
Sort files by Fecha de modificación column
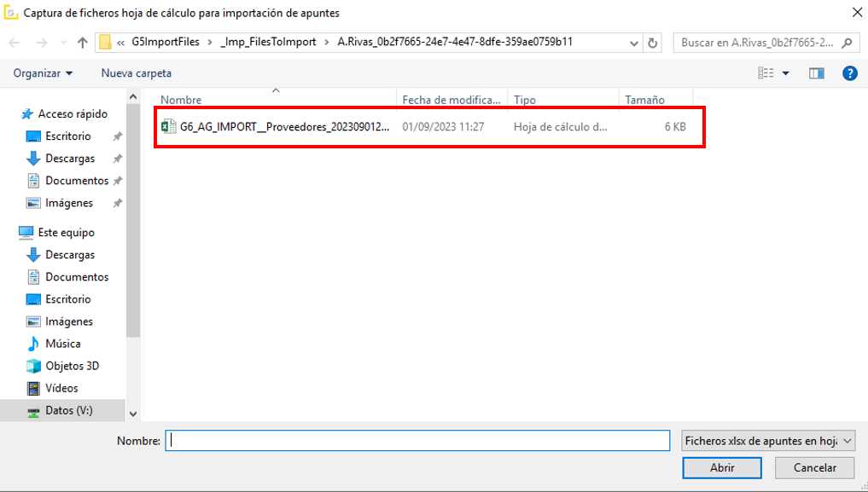click(x=451, y=100)
